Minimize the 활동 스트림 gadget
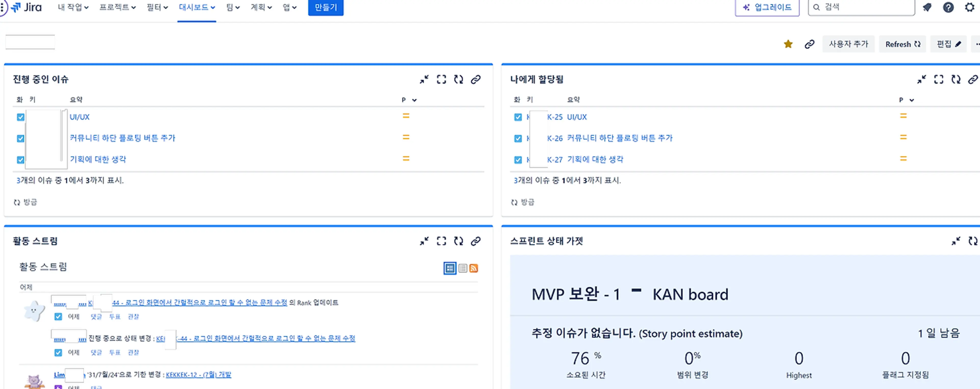Screen dimensions: 980x389 tap(424, 241)
